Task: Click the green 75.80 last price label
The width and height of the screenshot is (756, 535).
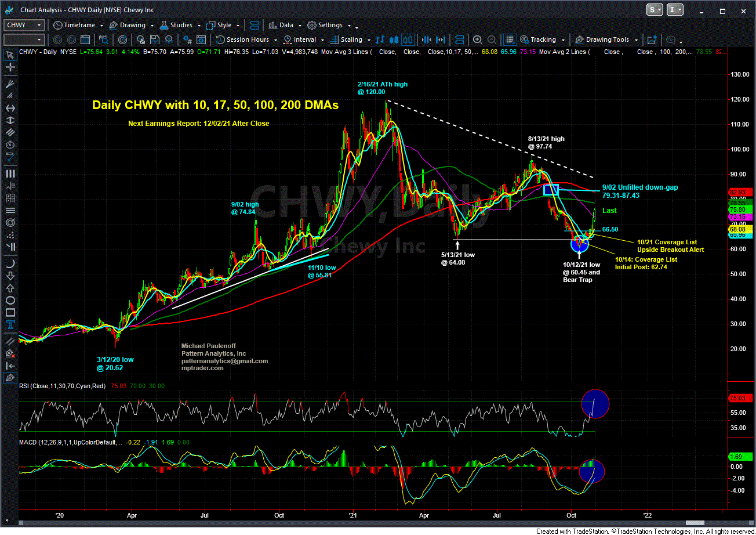Action: [x=740, y=209]
